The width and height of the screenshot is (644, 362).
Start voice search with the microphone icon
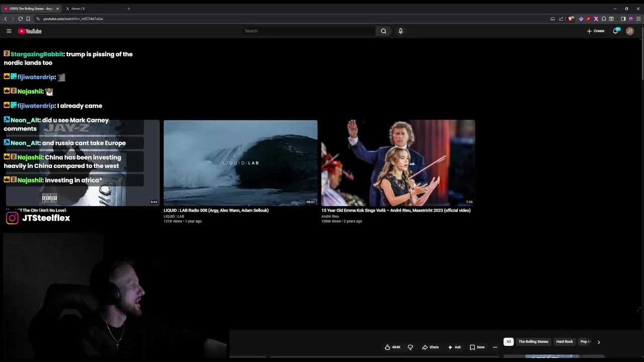400,31
